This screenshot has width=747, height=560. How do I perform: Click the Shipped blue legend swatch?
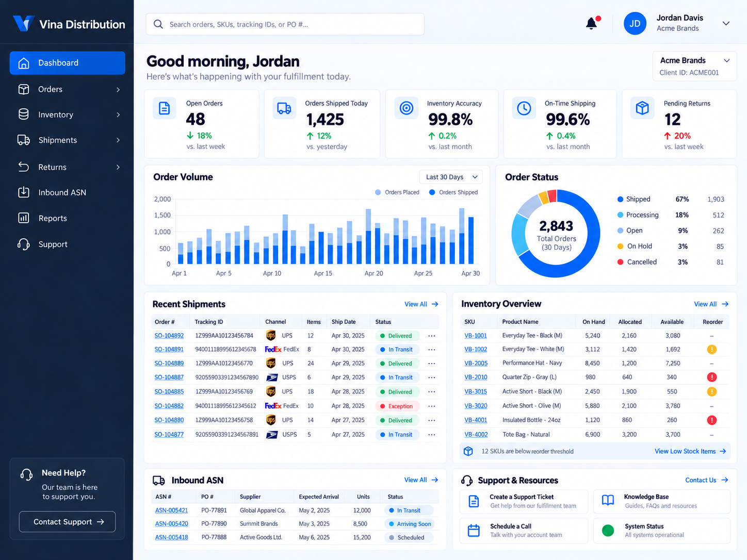coord(621,199)
